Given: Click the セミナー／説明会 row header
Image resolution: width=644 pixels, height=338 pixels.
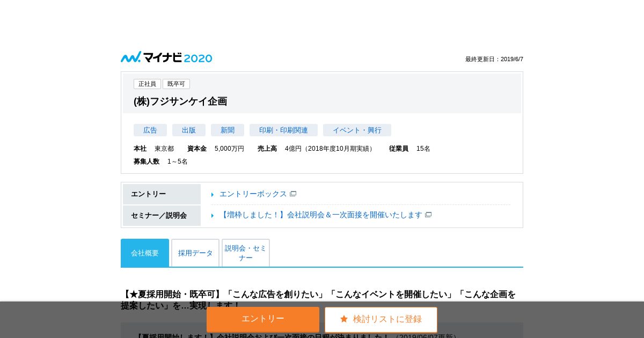Looking at the screenshot, I should coord(162,216).
